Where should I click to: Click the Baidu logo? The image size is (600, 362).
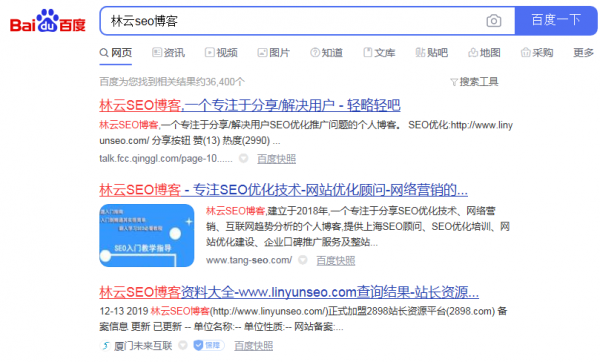[x=47, y=21]
